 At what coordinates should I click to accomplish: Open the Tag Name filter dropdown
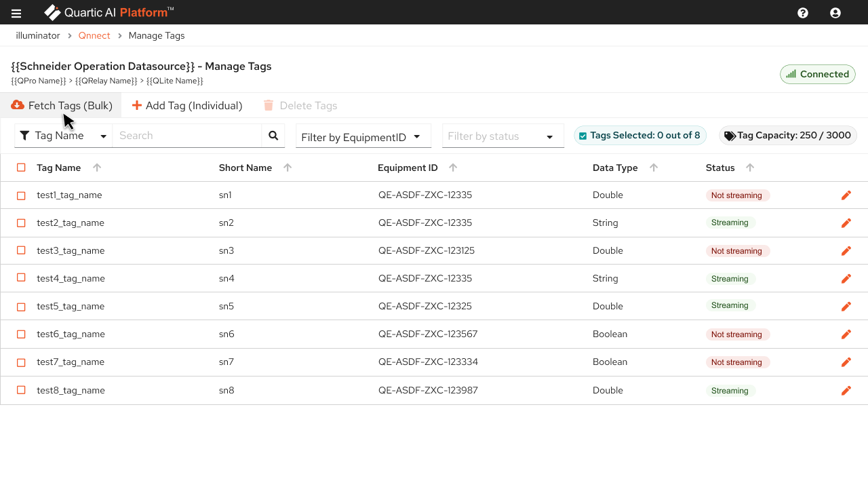64,136
